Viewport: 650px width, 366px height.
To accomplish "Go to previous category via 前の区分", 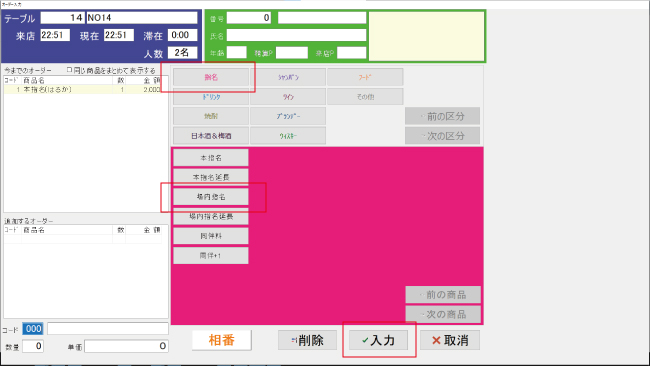I will pos(442,116).
